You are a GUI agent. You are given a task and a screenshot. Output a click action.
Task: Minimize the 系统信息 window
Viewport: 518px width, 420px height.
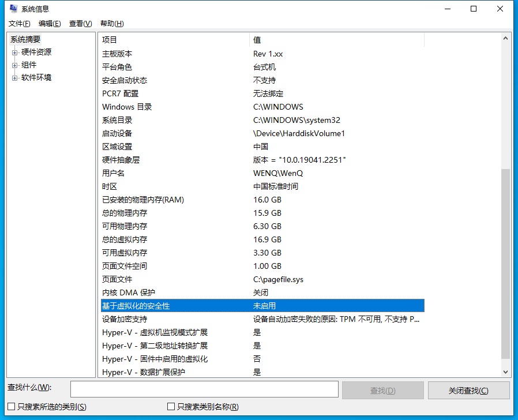(x=448, y=9)
